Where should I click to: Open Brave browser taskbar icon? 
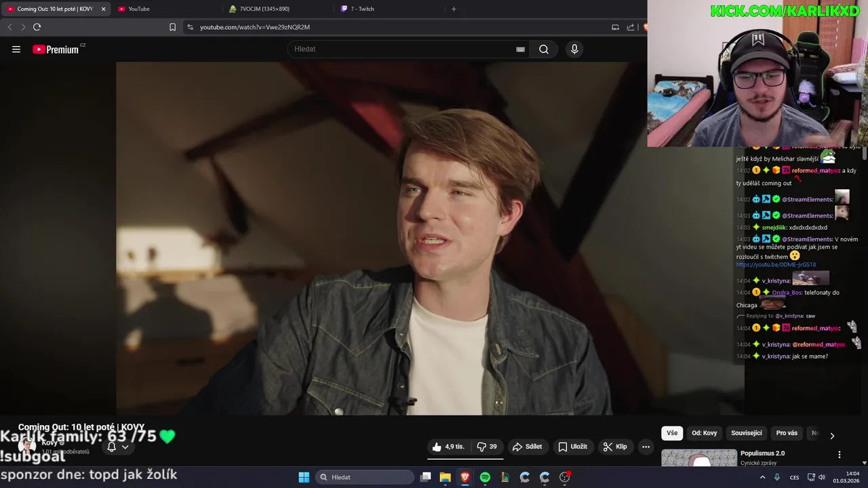(465, 477)
